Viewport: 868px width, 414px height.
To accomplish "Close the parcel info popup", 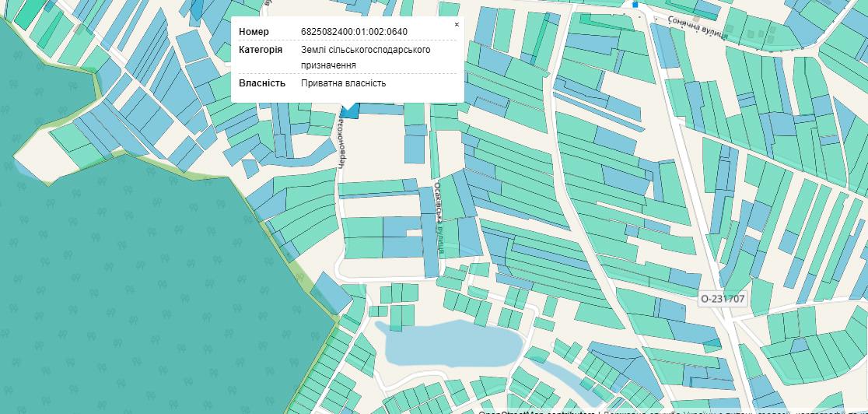I will click(x=457, y=25).
